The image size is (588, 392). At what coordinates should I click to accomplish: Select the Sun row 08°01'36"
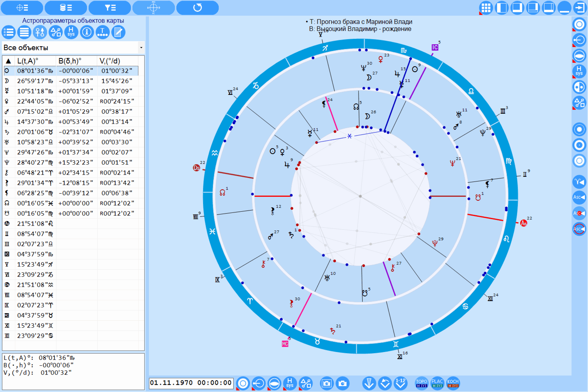pyautogui.click(x=71, y=71)
